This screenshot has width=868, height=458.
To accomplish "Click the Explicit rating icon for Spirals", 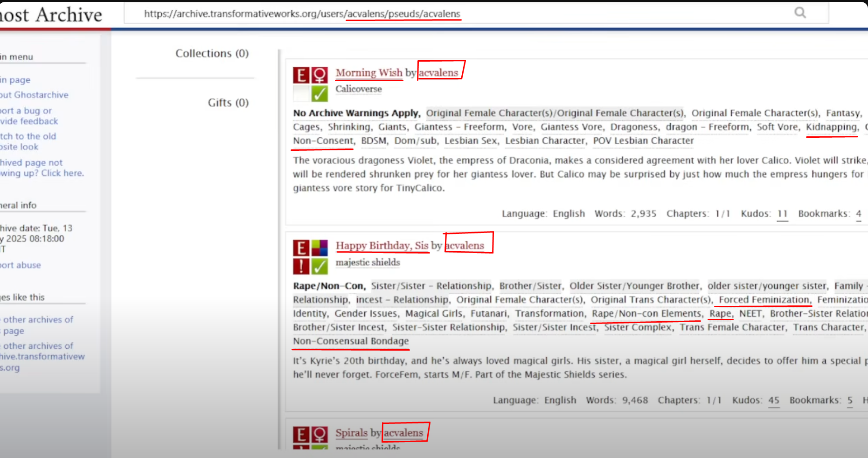I will 301,435.
